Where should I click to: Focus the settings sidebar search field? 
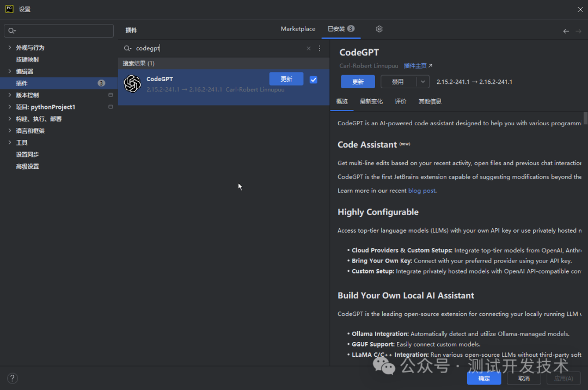[59, 31]
